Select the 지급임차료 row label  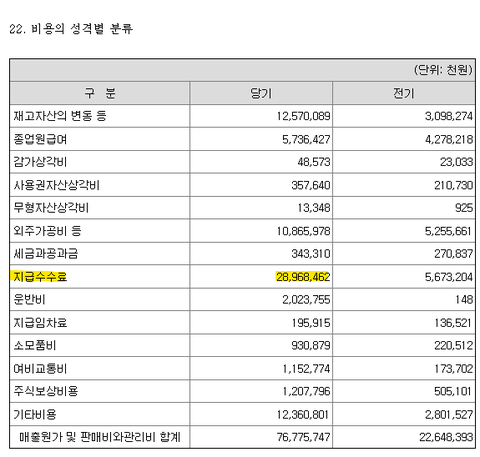click(x=40, y=323)
